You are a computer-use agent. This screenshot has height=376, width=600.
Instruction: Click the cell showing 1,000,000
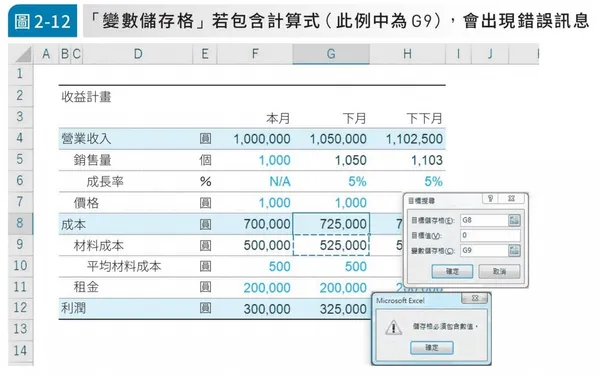(262, 139)
